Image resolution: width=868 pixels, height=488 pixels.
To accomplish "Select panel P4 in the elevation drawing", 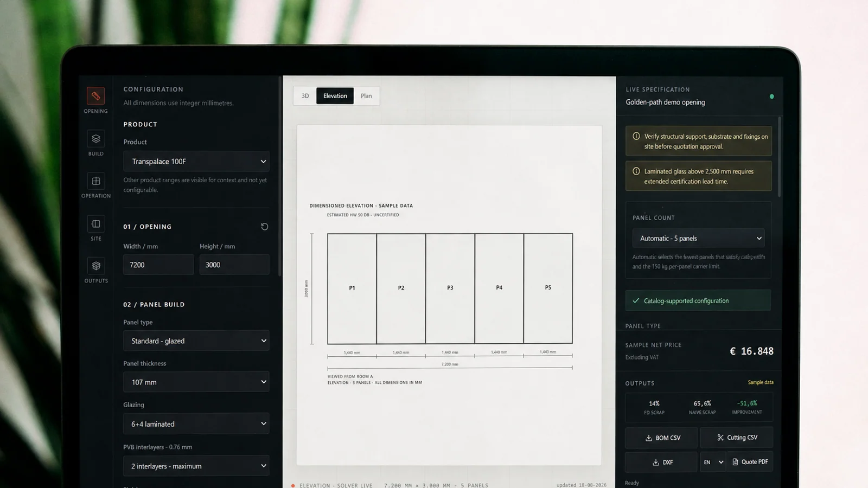I will coord(499,288).
